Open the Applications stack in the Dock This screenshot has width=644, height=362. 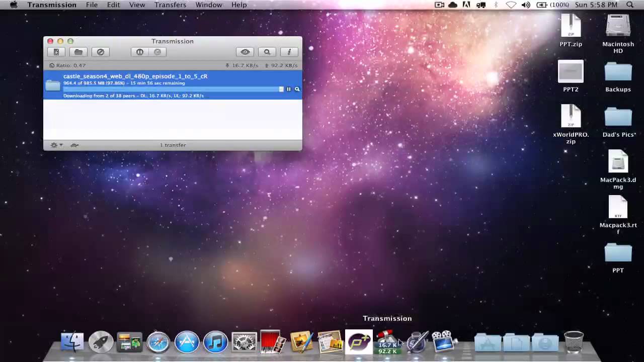click(x=488, y=342)
